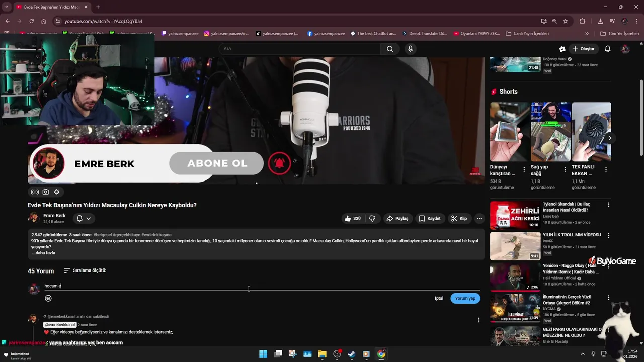The height and width of the screenshot is (362, 644).
Task: Open The best ChatBot bookmark
Action: click(373, 34)
